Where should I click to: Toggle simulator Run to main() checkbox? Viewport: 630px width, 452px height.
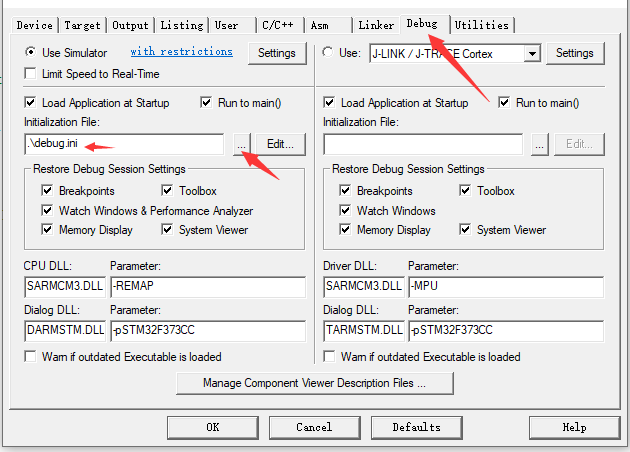coord(206,102)
